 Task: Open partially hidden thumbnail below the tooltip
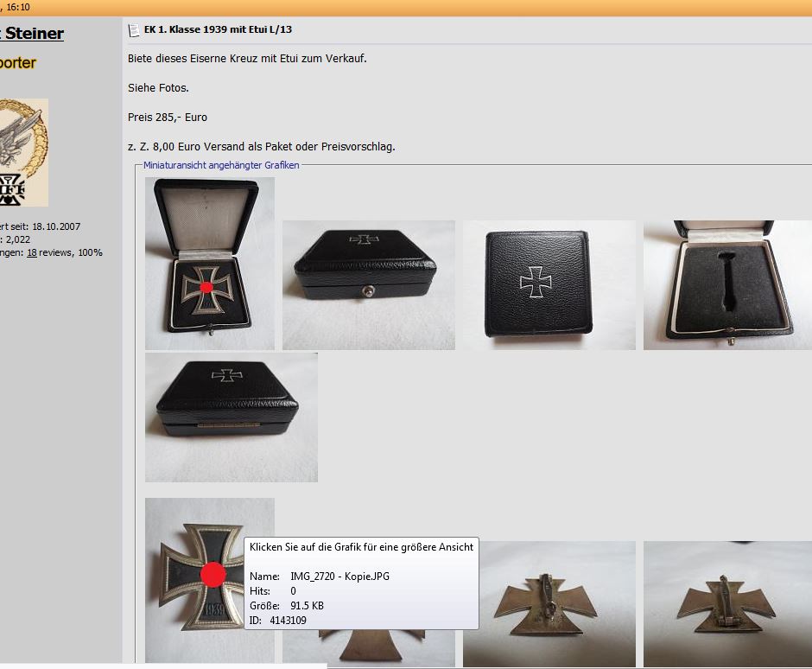369,647
